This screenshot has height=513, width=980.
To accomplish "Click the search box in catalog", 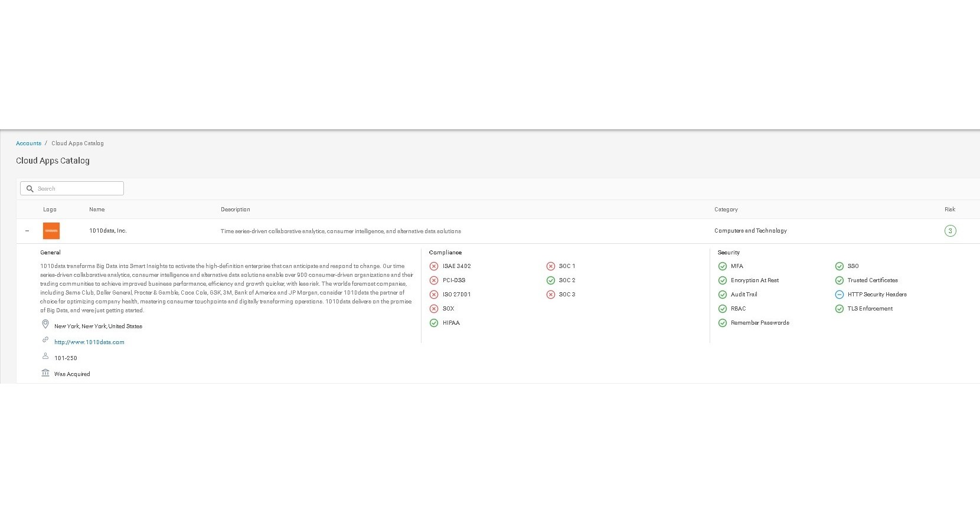I will click(72, 188).
